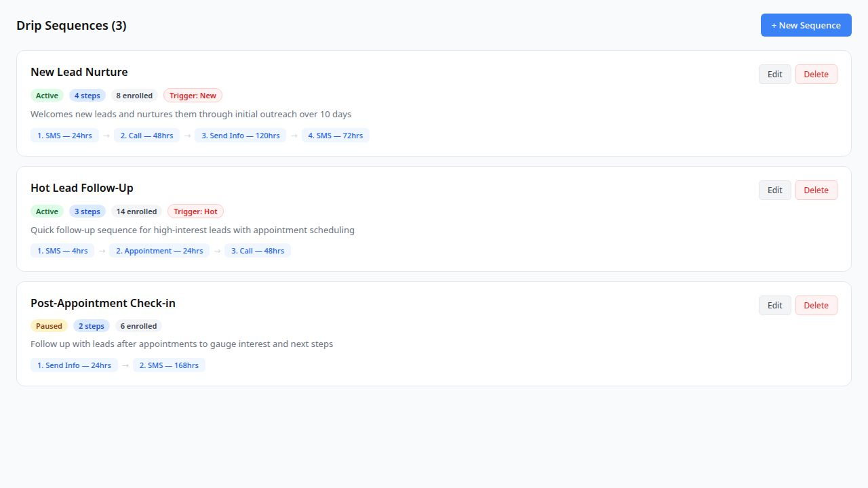
Task: Edit the Post-Appointment Check-in sequence
Action: (x=774, y=305)
